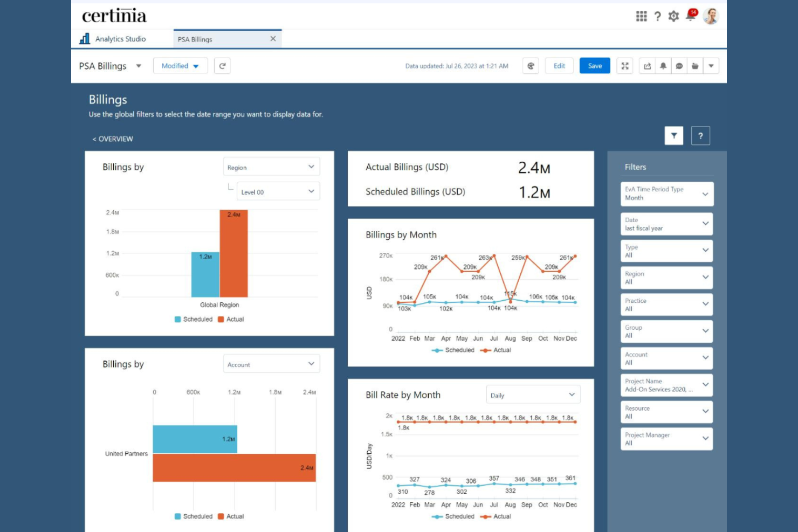Click the share dashboard icon
798x532 pixels.
click(647, 66)
